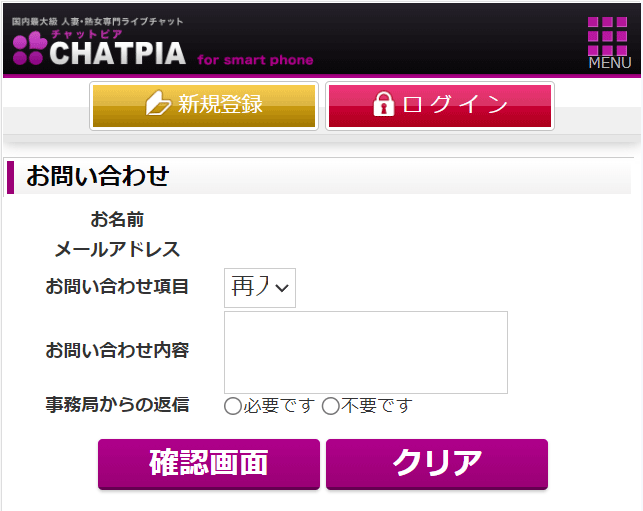Click the クリア button

[437, 464]
